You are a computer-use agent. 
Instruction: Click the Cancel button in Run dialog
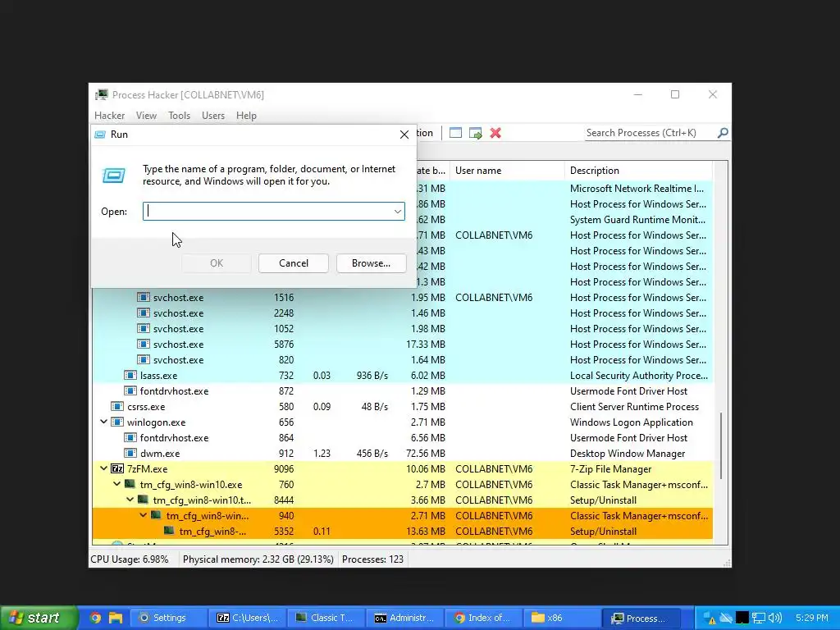pos(294,263)
